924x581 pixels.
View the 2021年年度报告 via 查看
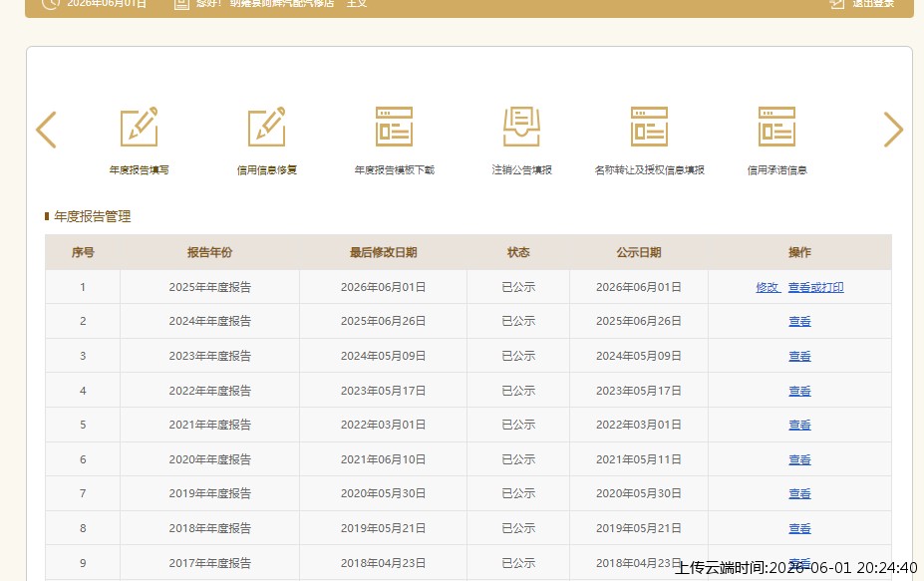(799, 425)
